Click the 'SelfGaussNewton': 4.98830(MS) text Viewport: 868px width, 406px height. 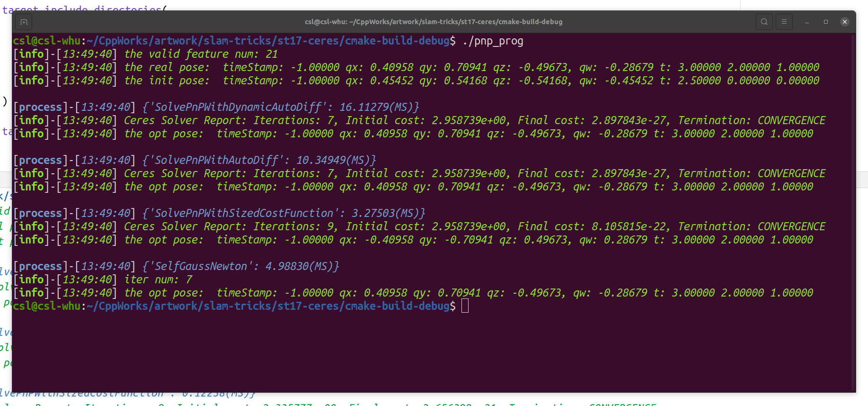(241, 267)
